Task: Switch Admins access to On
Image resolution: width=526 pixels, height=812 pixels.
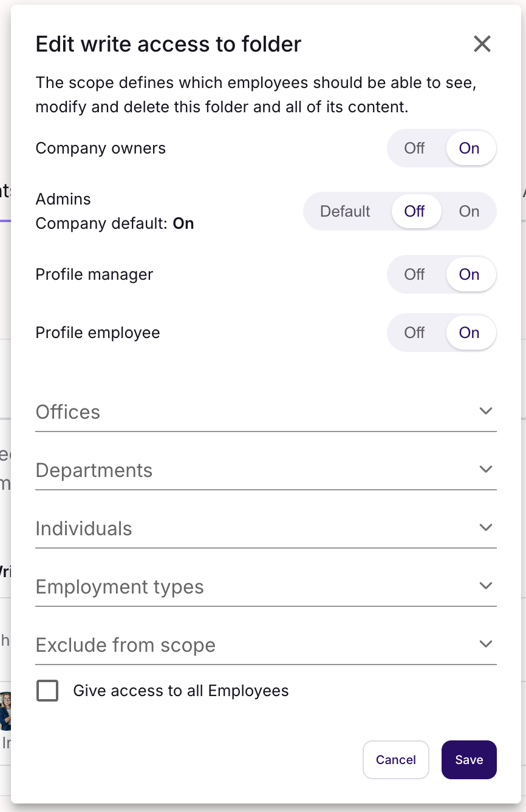Action: pos(469,211)
